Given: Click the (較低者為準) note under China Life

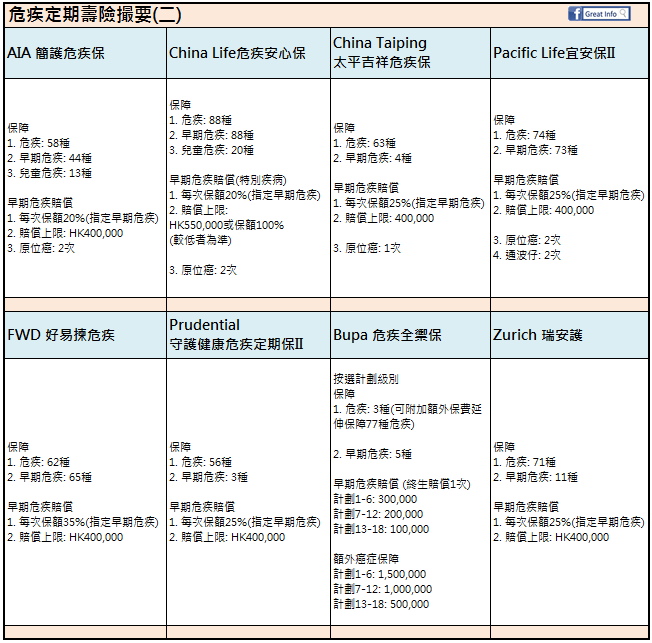Looking at the screenshot, I should pyautogui.click(x=200, y=240).
